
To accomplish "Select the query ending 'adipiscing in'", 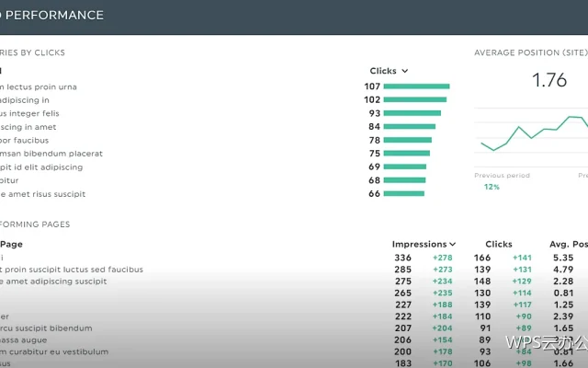I will (x=25, y=100).
